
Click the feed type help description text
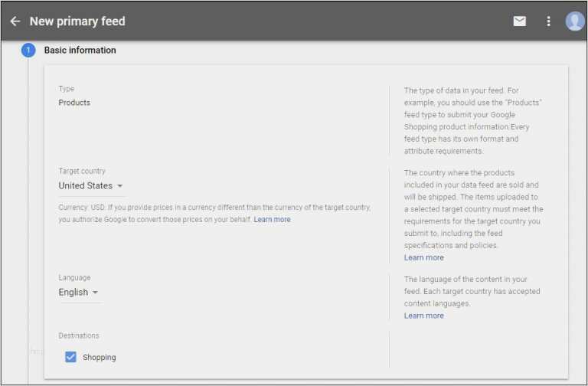coord(473,121)
